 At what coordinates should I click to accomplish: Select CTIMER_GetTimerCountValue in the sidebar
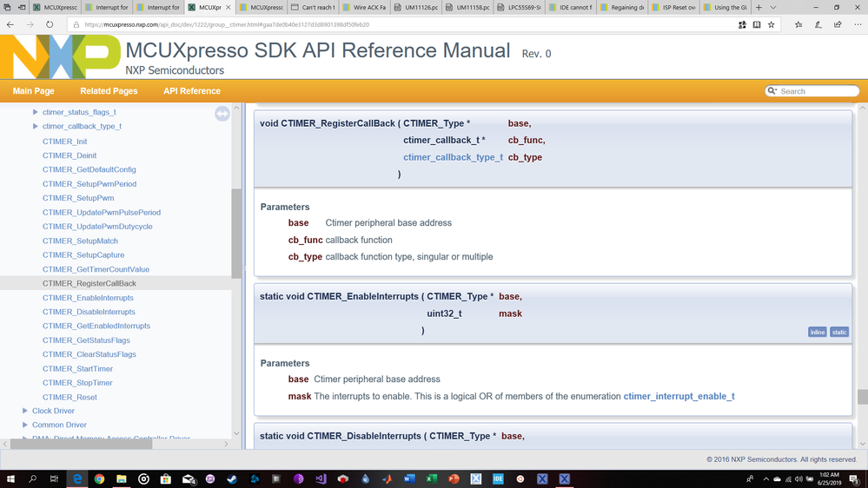[x=96, y=269]
